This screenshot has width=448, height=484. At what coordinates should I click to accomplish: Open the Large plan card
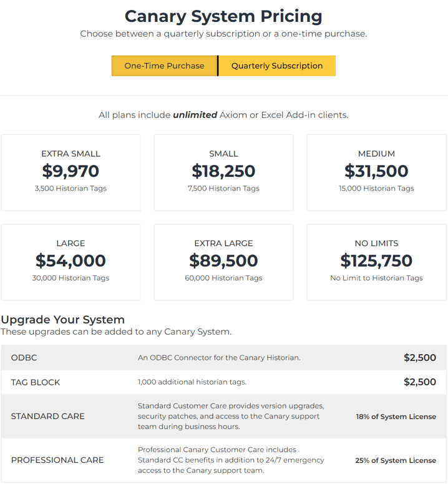point(71,262)
